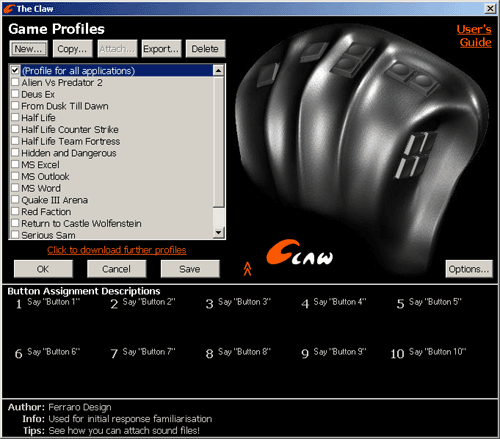Click button 10 description Say "Button 10"
The height and width of the screenshot is (439, 500).
(x=437, y=352)
